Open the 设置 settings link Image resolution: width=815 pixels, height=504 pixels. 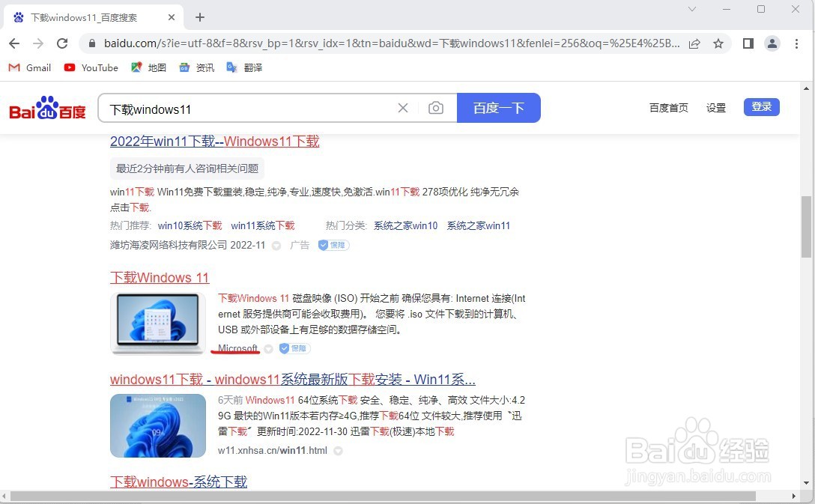click(x=715, y=108)
